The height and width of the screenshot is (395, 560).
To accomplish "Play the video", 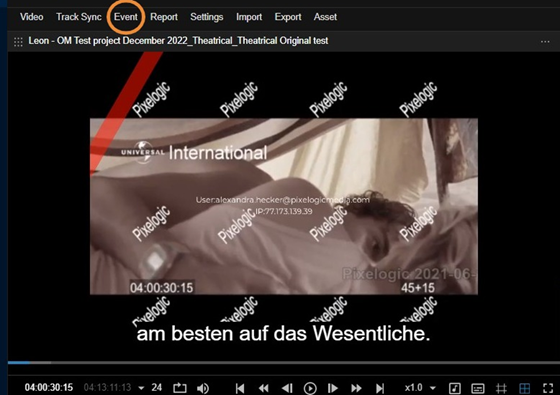I will 310,388.
